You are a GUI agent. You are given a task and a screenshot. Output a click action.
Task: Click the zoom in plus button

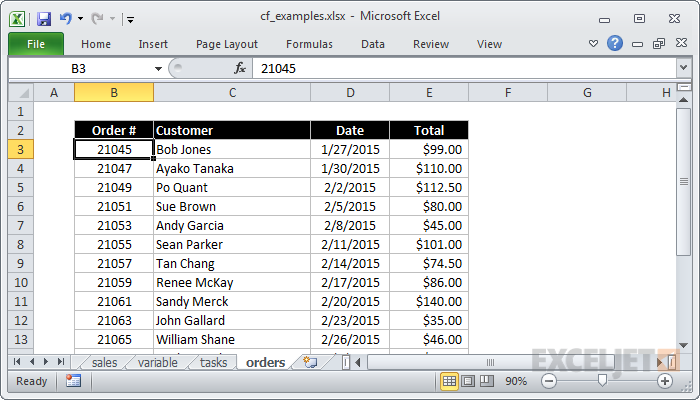[665, 381]
